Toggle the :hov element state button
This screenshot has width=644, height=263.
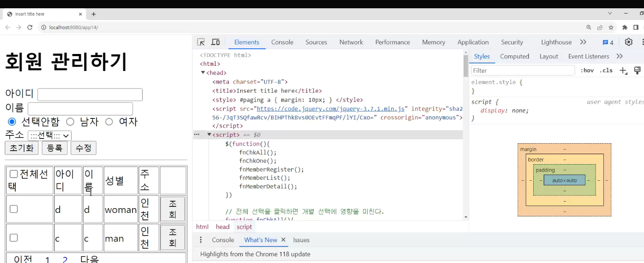587,71
